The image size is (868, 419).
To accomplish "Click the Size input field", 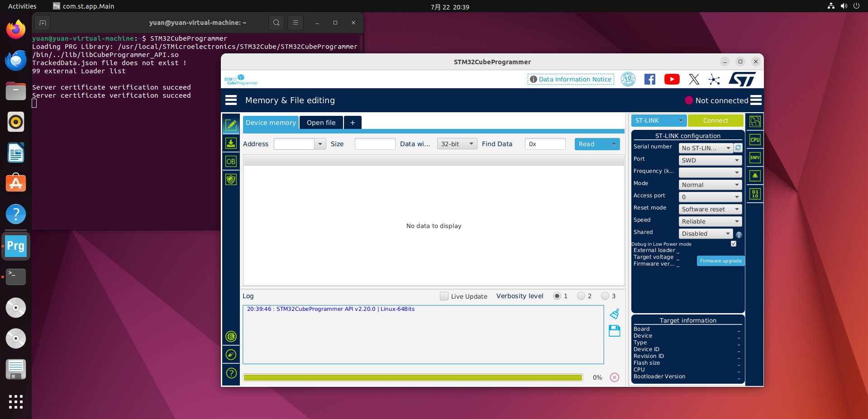I will coord(375,144).
